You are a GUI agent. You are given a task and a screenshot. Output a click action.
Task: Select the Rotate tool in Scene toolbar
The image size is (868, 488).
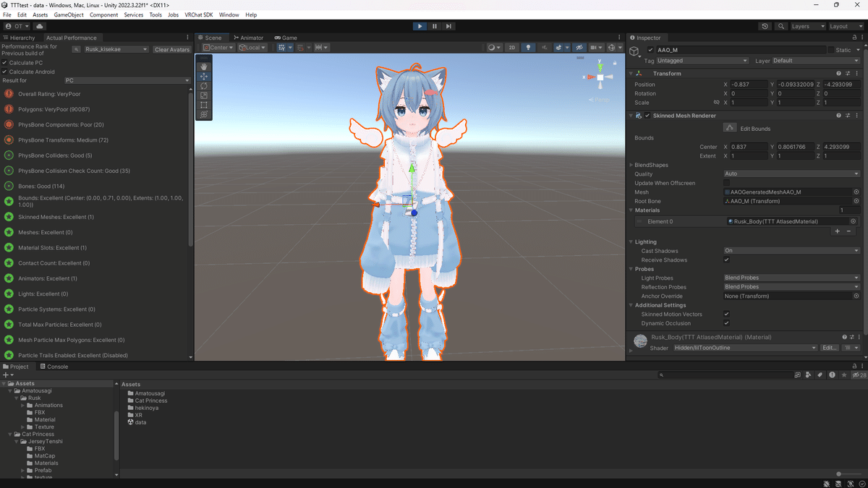[203, 86]
